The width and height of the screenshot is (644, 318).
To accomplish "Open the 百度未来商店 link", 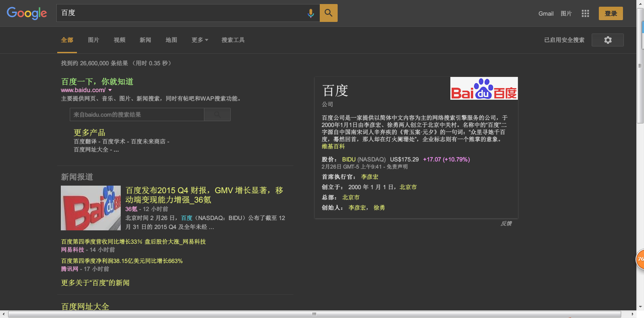I will click(148, 141).
